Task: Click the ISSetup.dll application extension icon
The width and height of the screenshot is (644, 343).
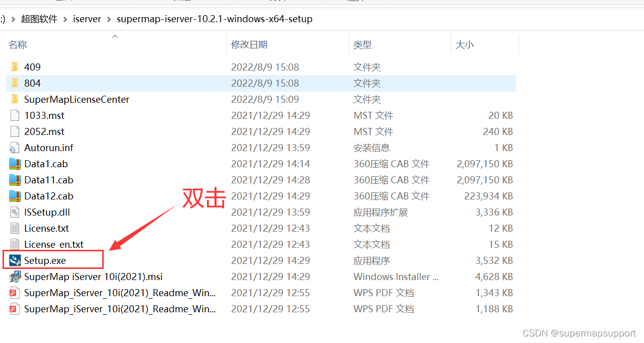Action: pos(15,212)
